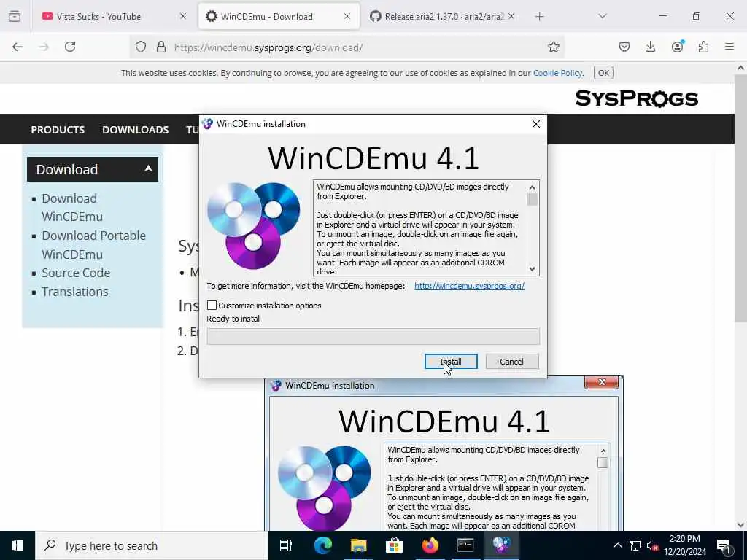This screenshot has width=747, height=560.
Task: Click the WinCDEmu discs logo in the dialog
Action: click(x=253, y=225)
